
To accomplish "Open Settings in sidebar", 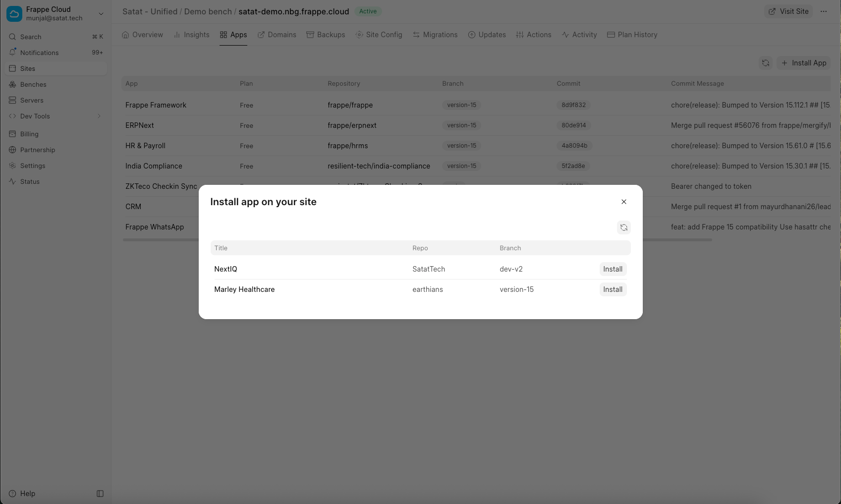I will coord(56,166).
